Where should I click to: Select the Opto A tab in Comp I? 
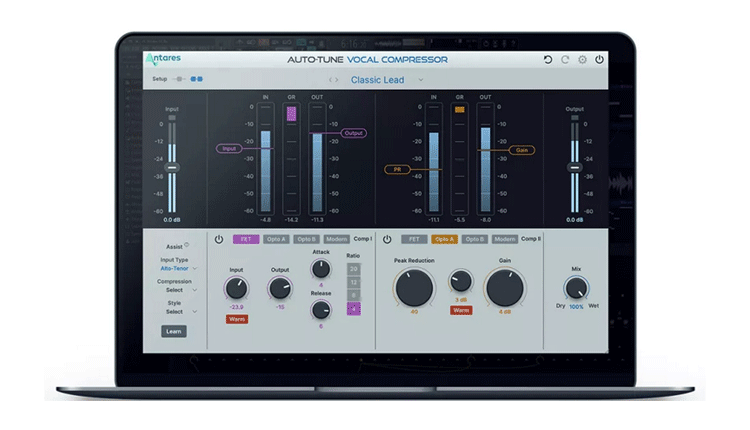(277, 239)
